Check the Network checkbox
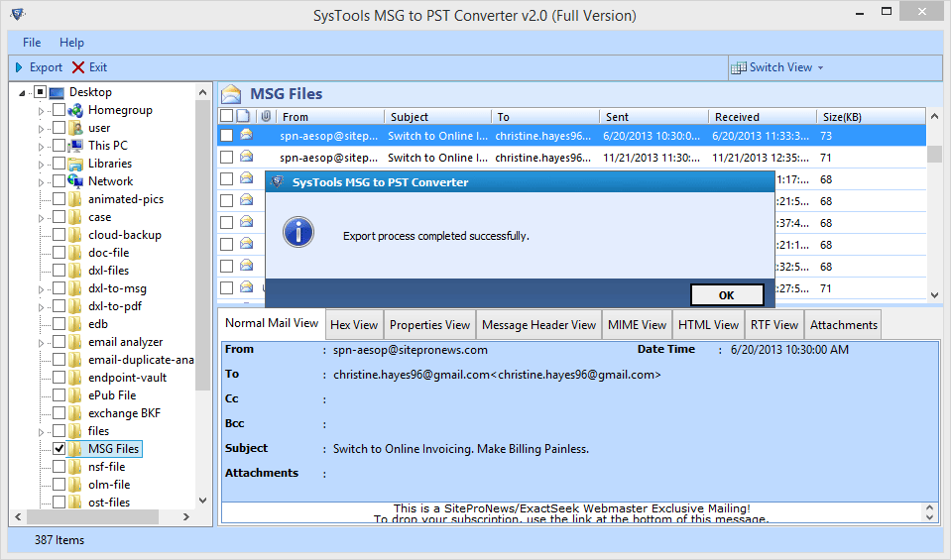This screenshot has height=560, width=951. click(x=59, y=181)
